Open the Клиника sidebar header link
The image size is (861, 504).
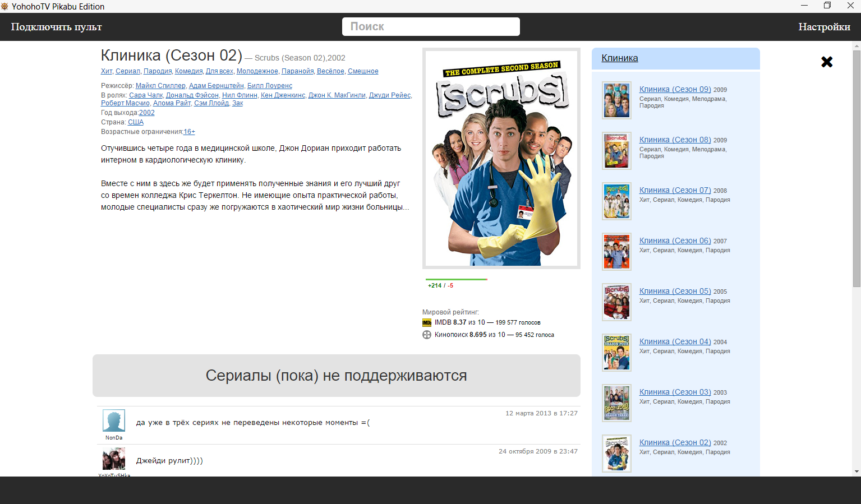pos(620,58)
